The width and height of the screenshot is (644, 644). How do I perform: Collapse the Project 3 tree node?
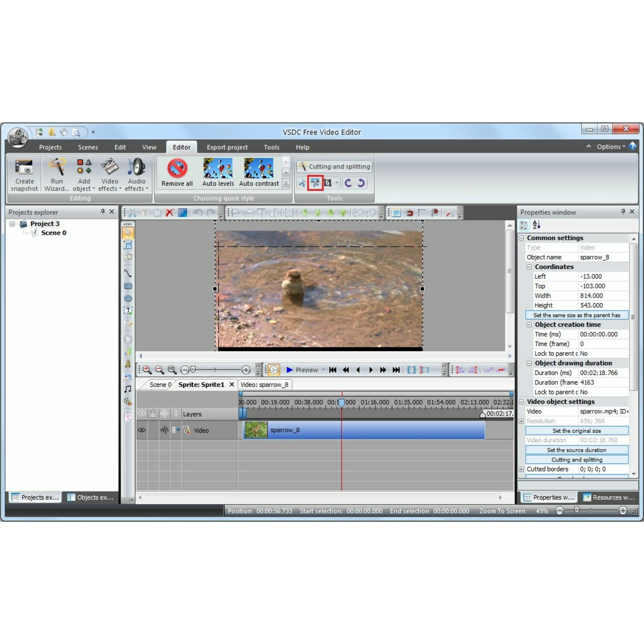coord(13,224)
